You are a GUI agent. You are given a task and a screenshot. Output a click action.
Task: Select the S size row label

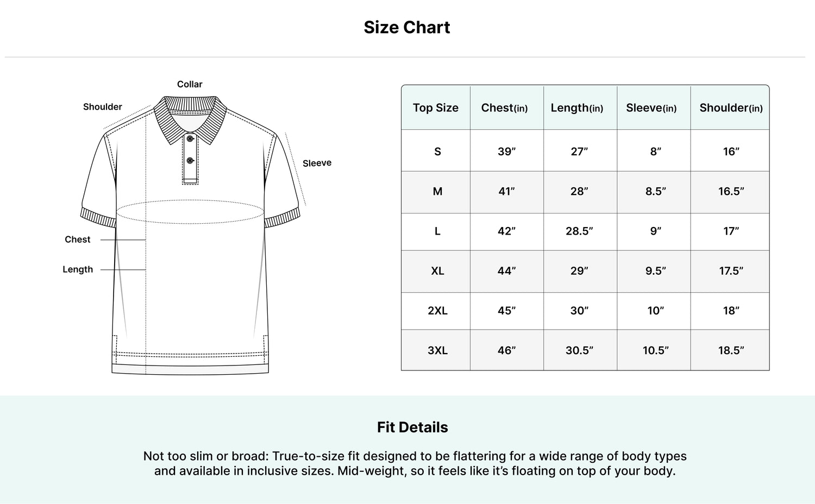pos(437,152)
